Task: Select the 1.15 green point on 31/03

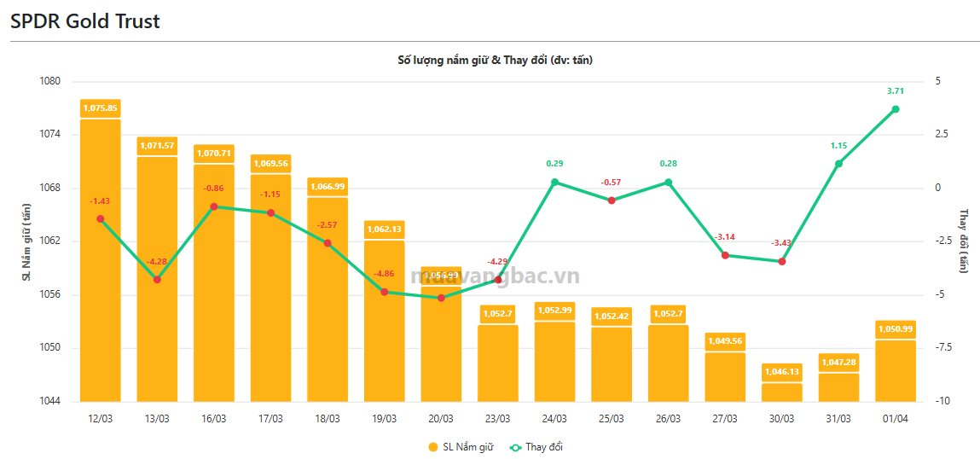Action: [838, 164]
